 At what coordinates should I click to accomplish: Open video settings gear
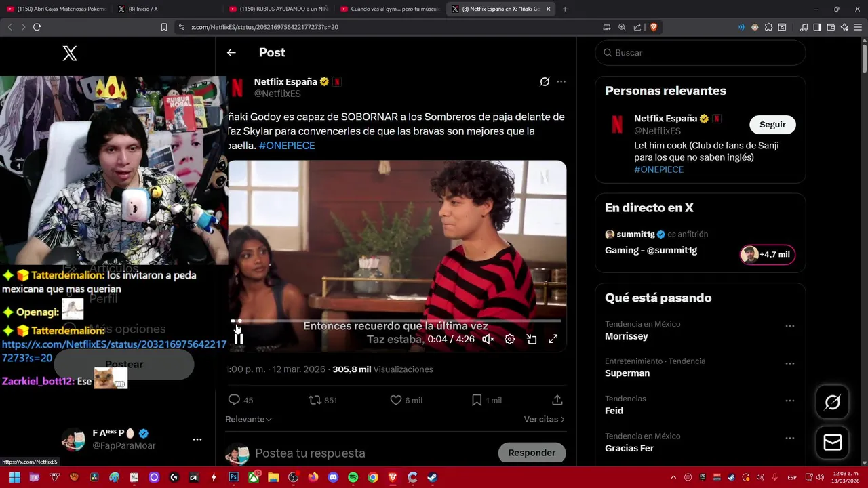point(509,339)
